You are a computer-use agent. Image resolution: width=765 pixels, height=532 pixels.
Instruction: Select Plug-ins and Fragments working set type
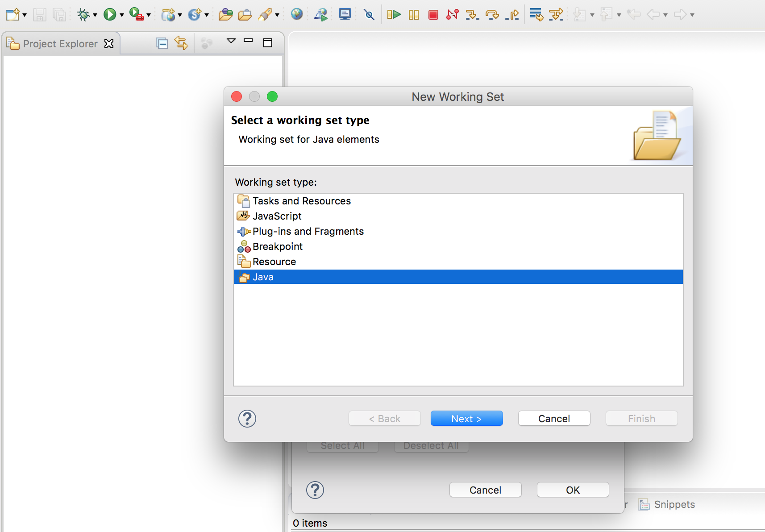click(458, 231)
